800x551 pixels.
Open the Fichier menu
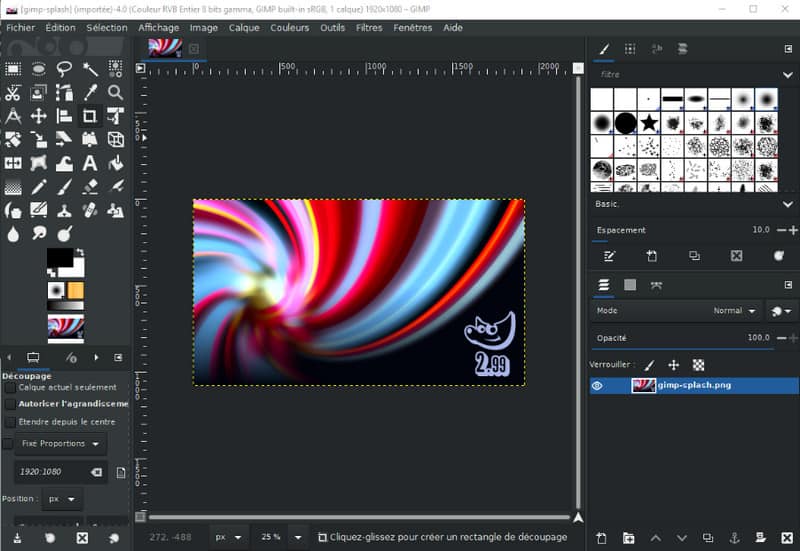pyautogui.click(x=20, y=28)
